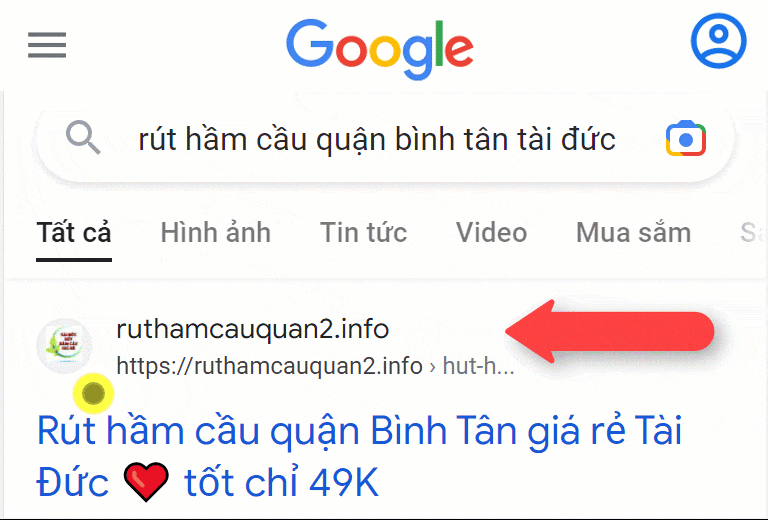Focus the search box with query text

click(376, 139)
